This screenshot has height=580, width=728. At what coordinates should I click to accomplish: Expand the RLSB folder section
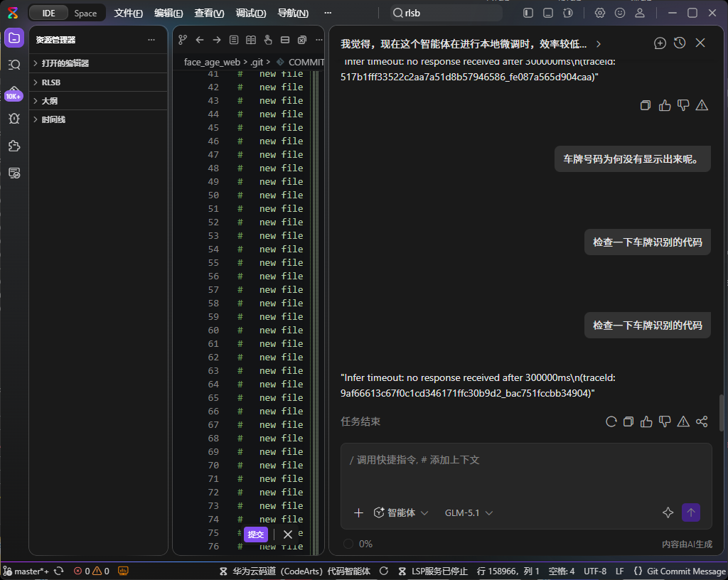click(98, 82)
